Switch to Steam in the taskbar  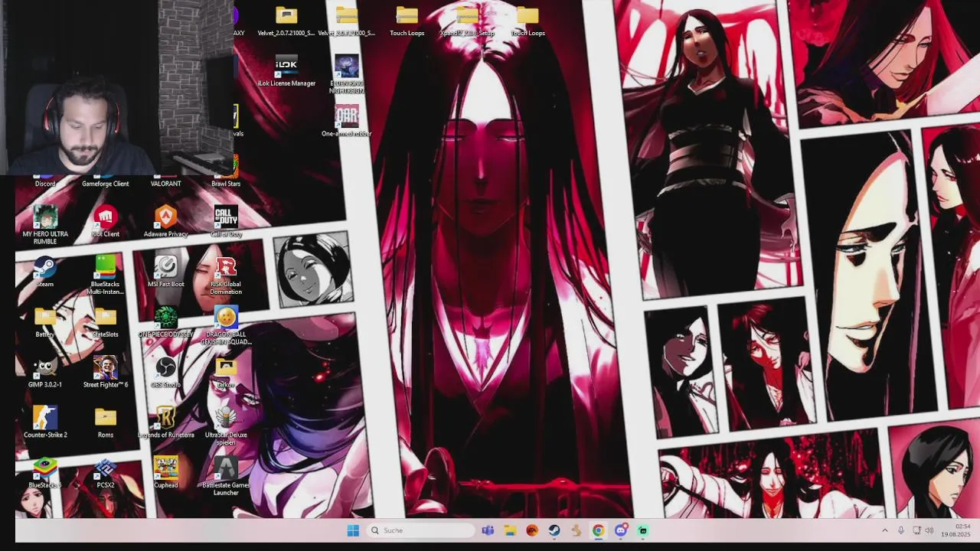click(554, 530)
